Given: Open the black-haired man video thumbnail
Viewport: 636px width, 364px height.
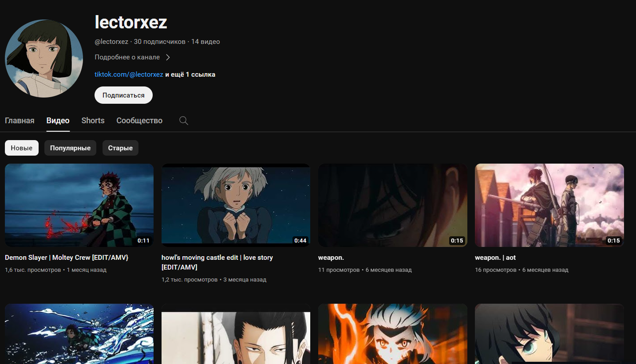Looking at the screenshot, I should click(236, 334).
